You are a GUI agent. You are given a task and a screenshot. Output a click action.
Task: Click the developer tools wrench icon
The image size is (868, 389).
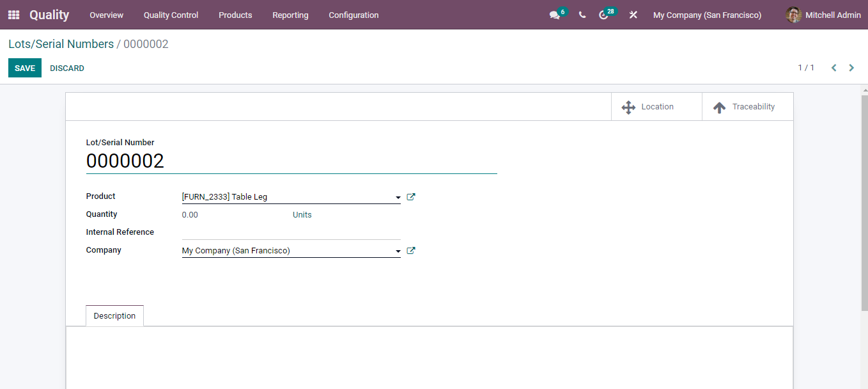coord(633,14)
